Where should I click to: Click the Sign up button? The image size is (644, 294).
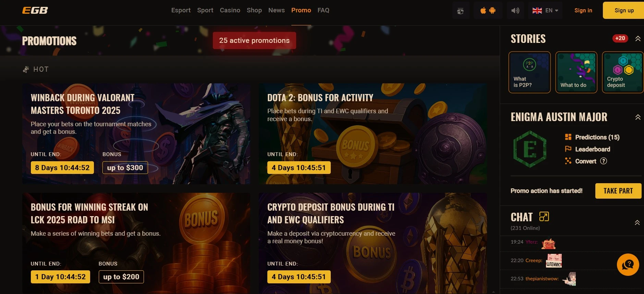coord(624,10)
